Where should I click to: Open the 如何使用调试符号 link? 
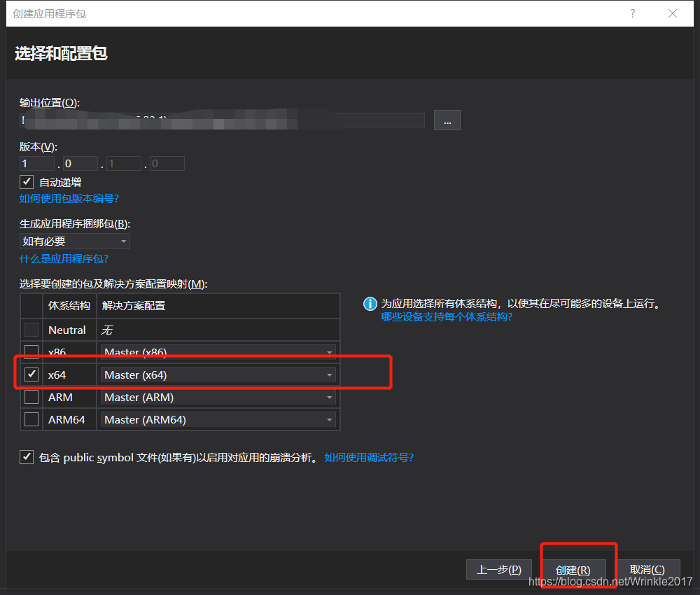[x=369, y=458]
